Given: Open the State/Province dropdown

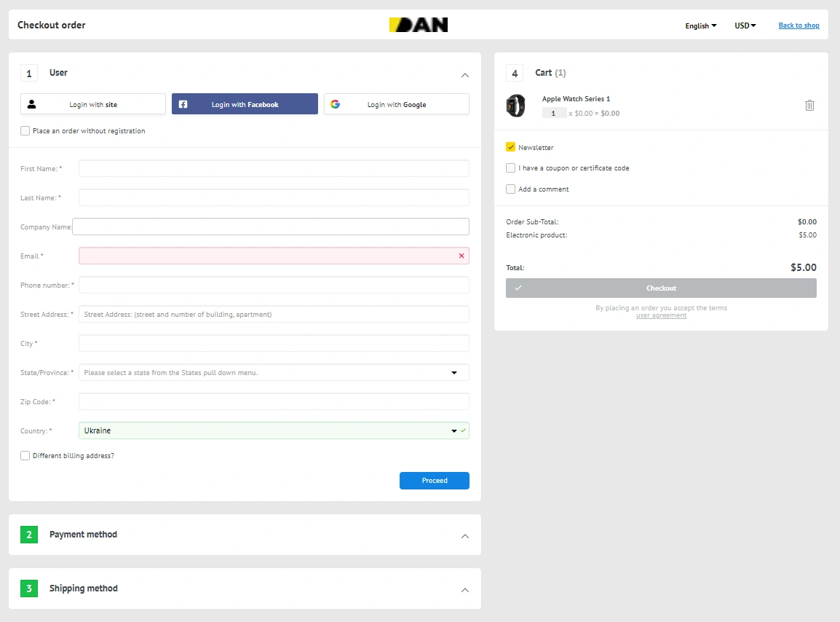Looking at the screenshot, I should tap(273, 372).
